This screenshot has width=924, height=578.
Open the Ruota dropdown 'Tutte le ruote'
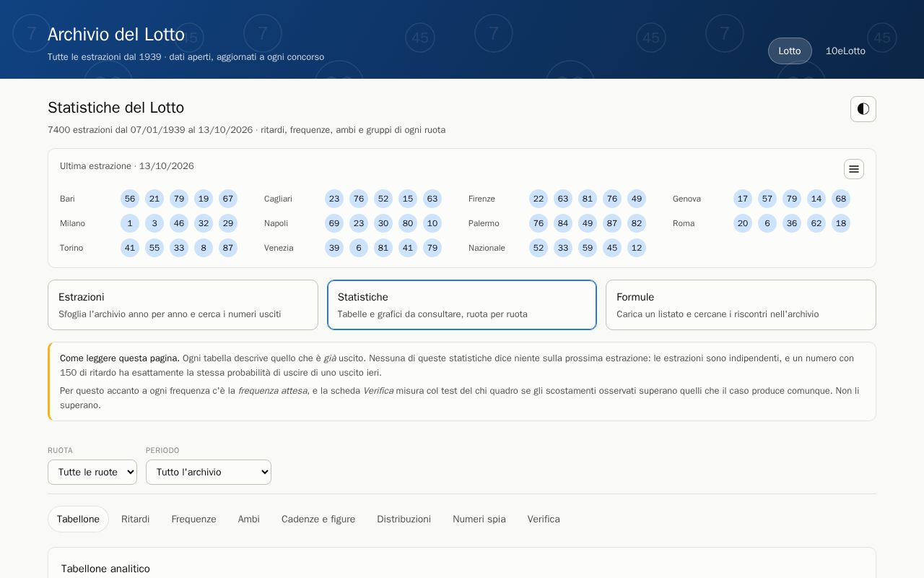[x=92, y=472]
